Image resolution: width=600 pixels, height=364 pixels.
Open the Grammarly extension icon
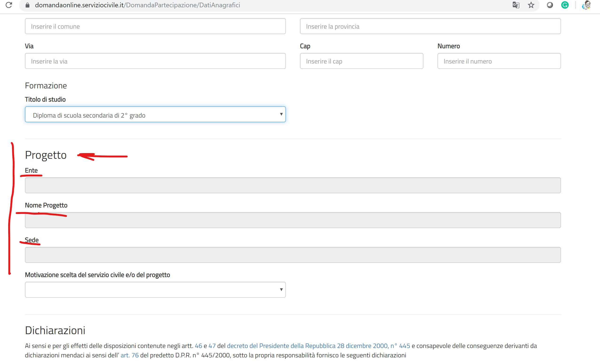pyautogui.click(x=565, y=5)
